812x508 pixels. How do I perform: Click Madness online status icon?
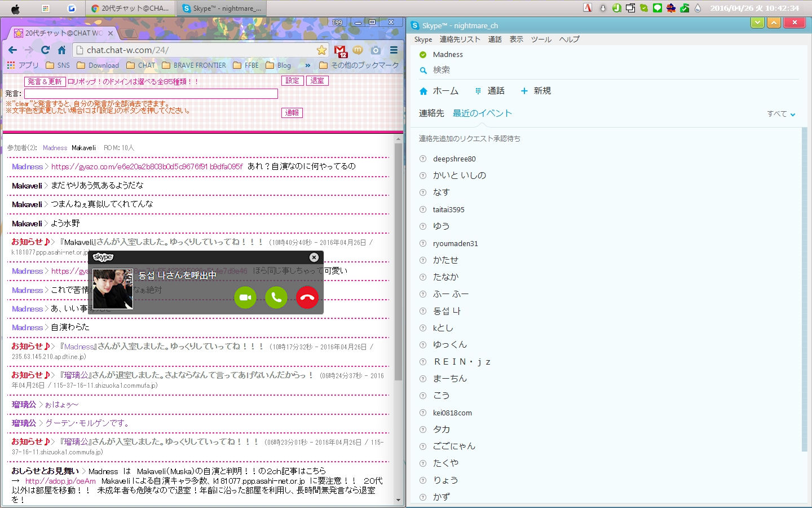[x=423, y=55]
